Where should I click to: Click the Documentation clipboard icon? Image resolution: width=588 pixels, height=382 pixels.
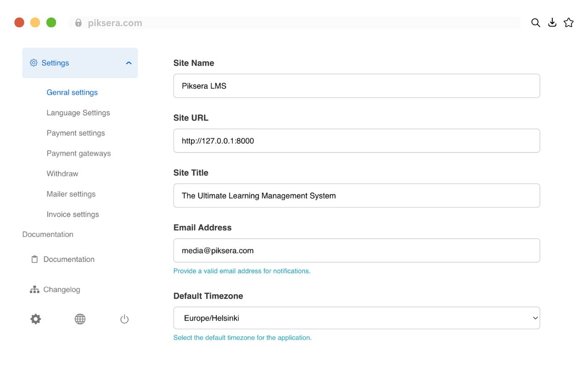coord(34,259)
